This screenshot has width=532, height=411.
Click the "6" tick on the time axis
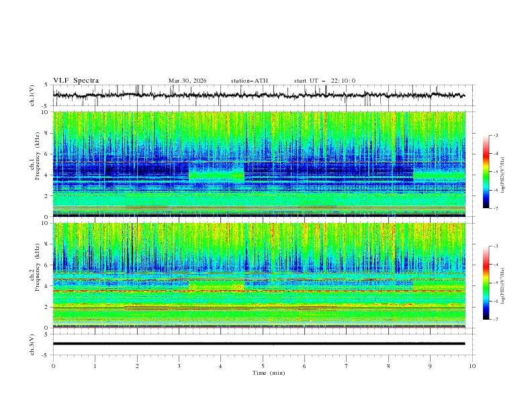pos(304,366)
